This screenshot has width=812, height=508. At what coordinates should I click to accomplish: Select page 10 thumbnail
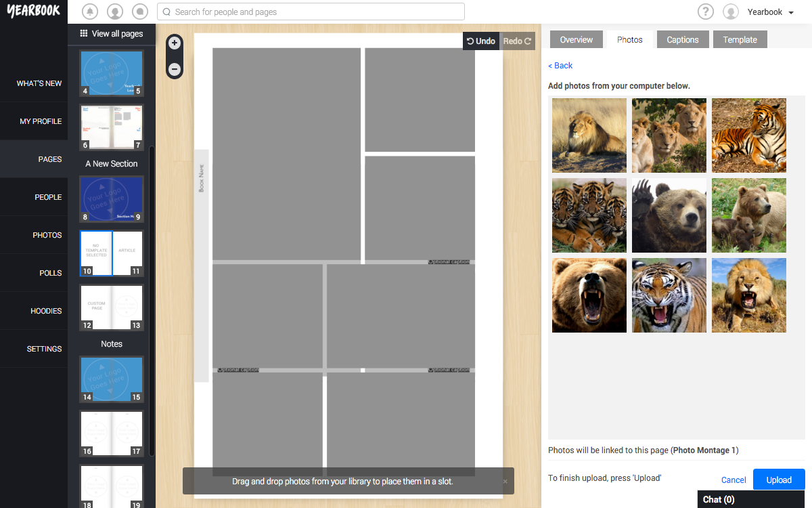(x=96, y=253)
